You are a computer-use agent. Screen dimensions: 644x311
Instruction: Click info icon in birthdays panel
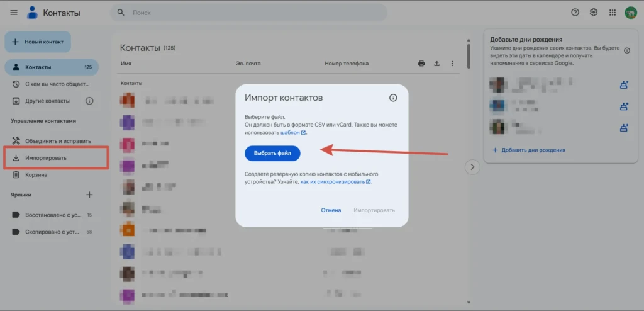coord(627,50)
